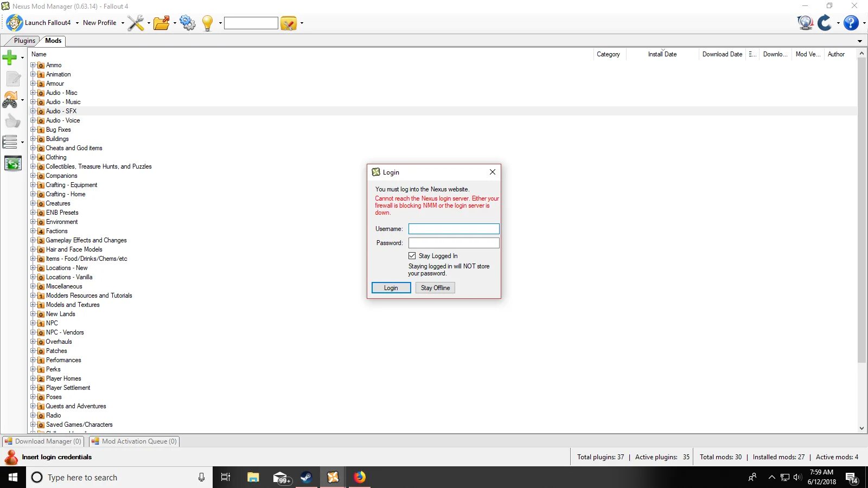Image resolution: width=868 pixels, height=488 pixels.
Task: Select the Mods tab
Action: tap(53, 41)
